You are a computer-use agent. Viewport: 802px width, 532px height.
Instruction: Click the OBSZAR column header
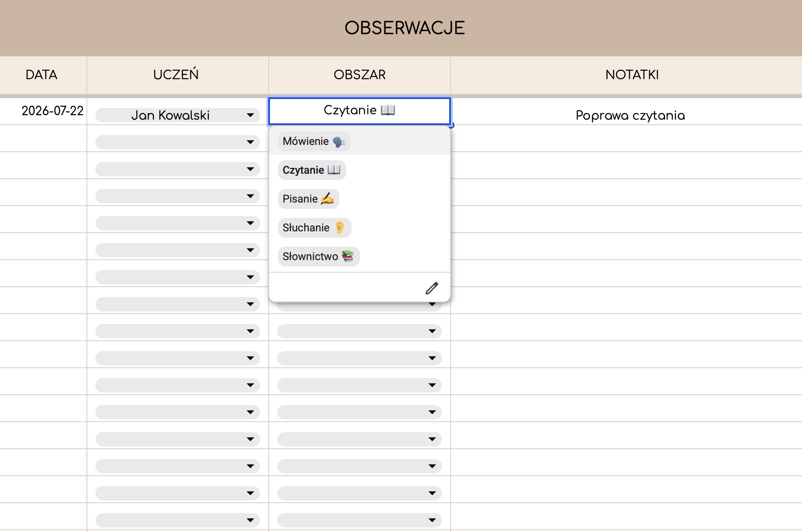[x=360, y=75]
